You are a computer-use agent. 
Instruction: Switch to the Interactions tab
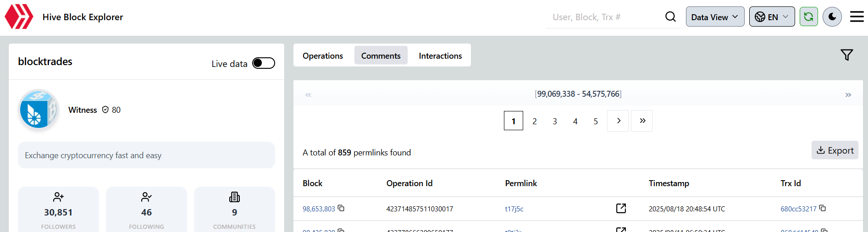440,55
